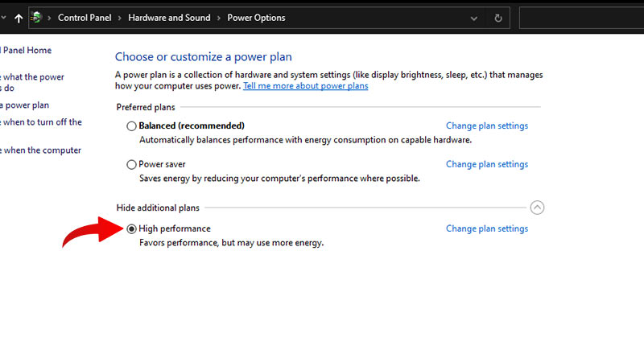Select the Power saver plan
Viewport: 644px width, 362px height.
point(131,165)
